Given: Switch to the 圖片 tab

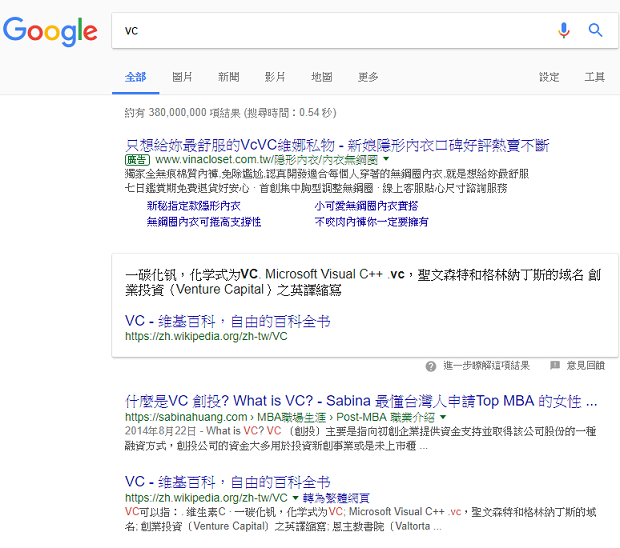Looking at the screenshot, I should point(182,77).
